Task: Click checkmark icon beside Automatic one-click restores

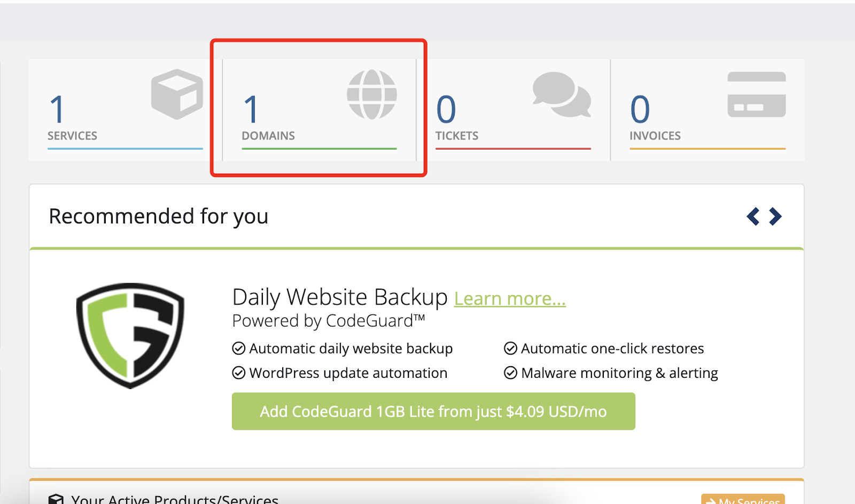Action: (x=511, y=348)
